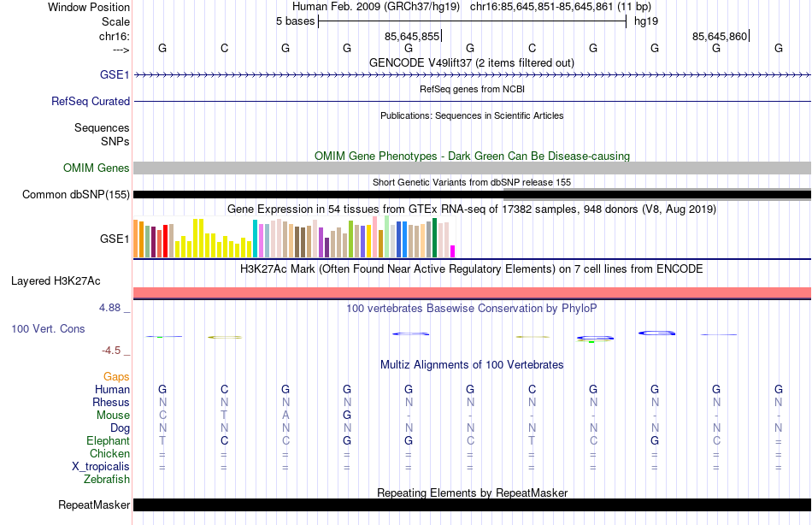The image size is (812, 525).
Task: Click the Scale label in the base position track
Action: point(115,21)
